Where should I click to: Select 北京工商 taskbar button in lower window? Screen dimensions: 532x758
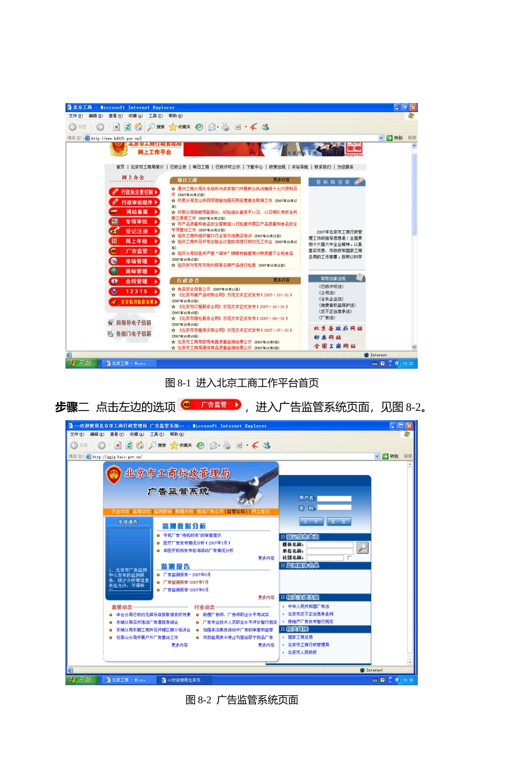(x=128, y=680)
